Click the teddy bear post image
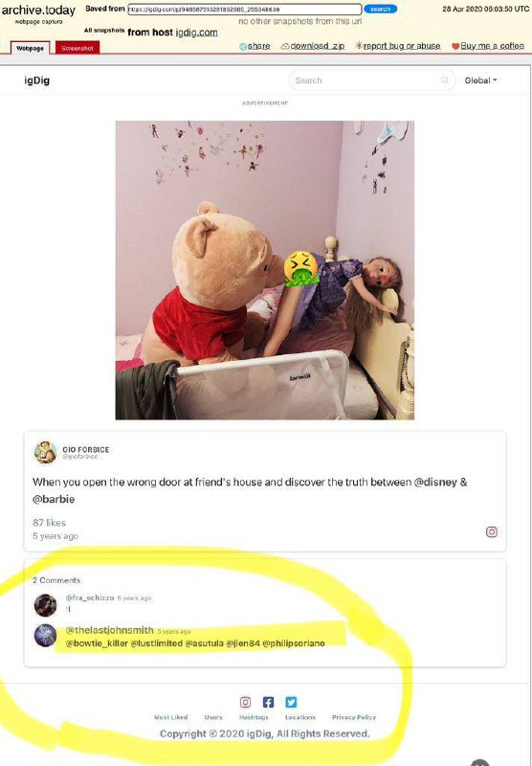Screen dimensions: 532x766 [264, 270]
